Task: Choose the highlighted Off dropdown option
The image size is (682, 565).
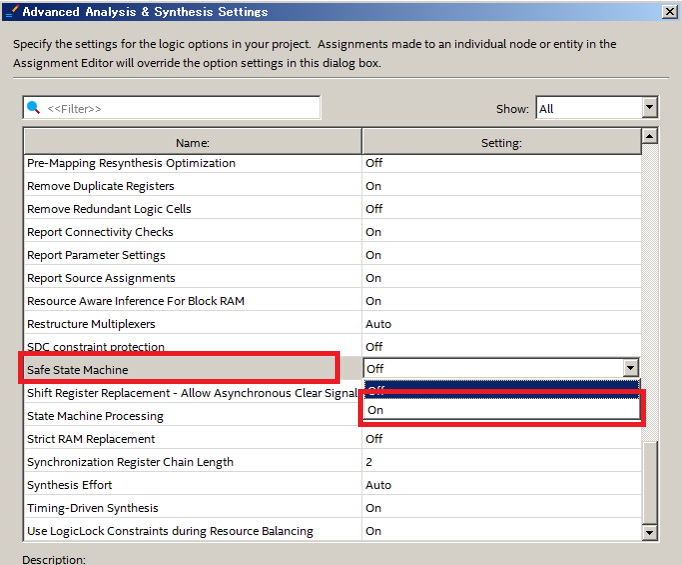Action: pos(500,389)
